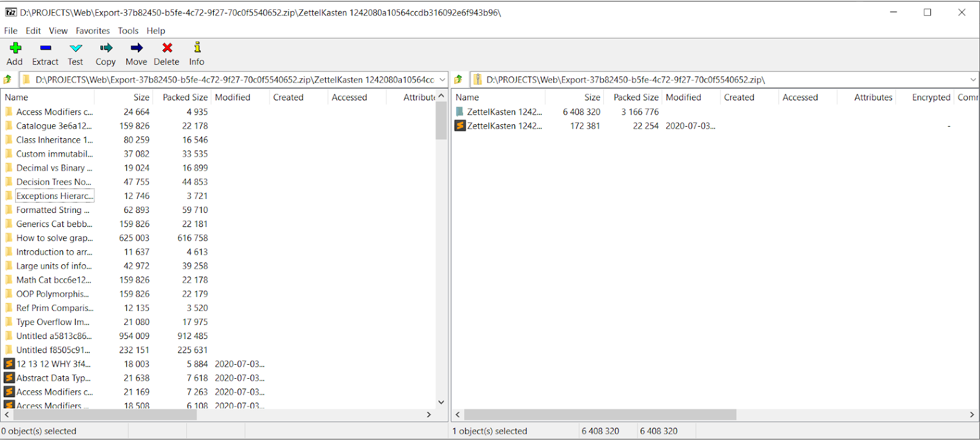
Task: Select the Math Cat folder icon
Action: click(x=9, y=280)
